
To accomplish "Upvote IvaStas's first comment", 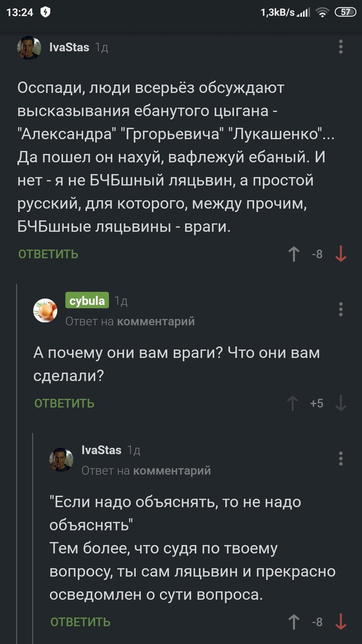I will coord(293,254).
